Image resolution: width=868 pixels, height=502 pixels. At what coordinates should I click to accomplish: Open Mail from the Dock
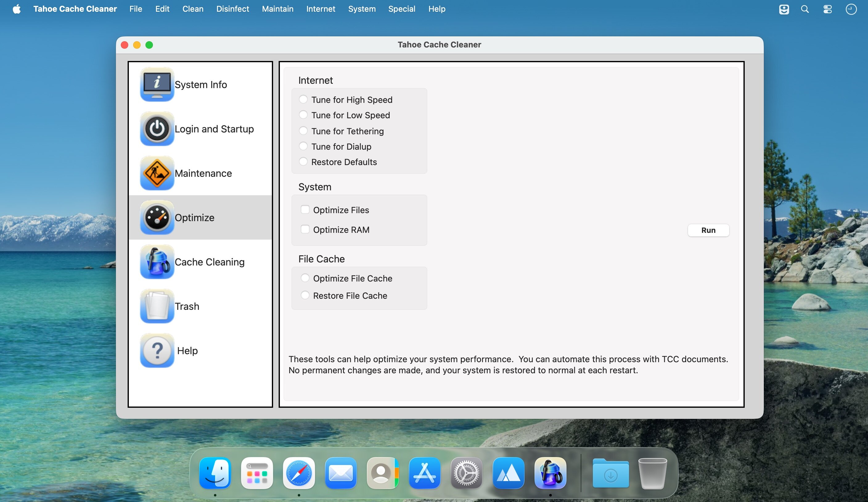coord(341,473)
